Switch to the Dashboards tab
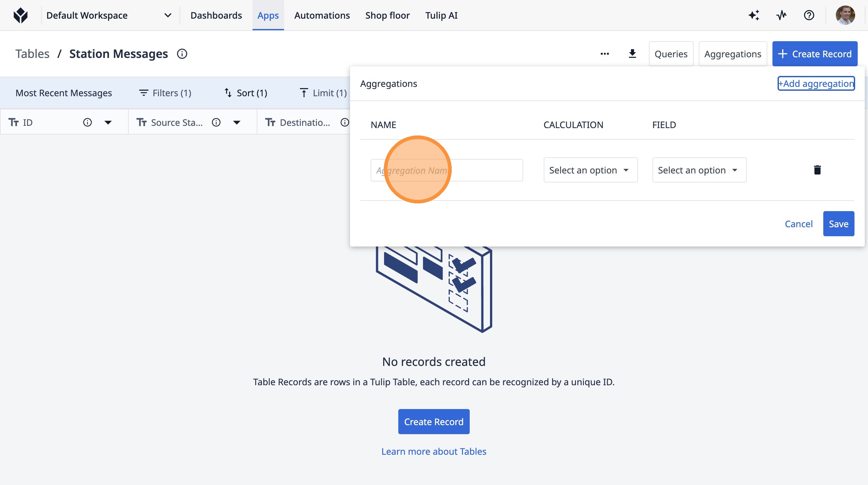 coord(216,15)
